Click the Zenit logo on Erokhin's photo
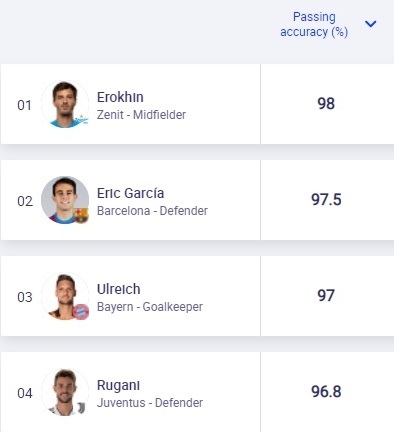 [82, 119]
